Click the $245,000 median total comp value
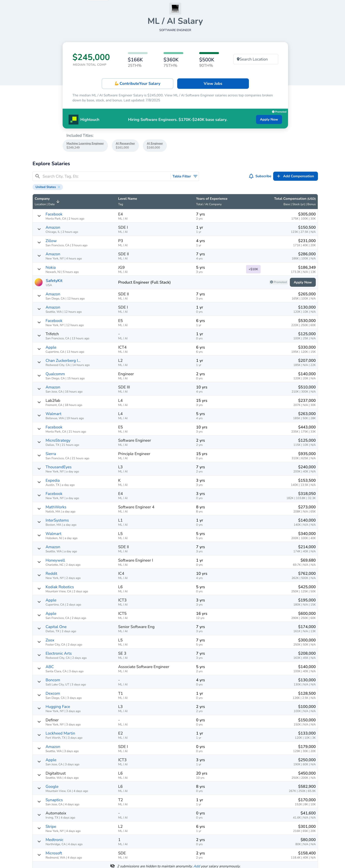 (91, 57)
